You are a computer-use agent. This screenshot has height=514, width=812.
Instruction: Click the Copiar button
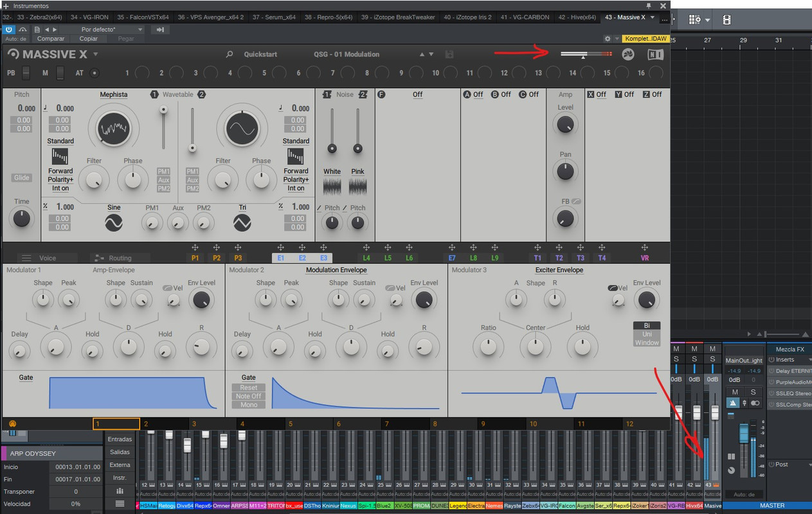[89, 39]
